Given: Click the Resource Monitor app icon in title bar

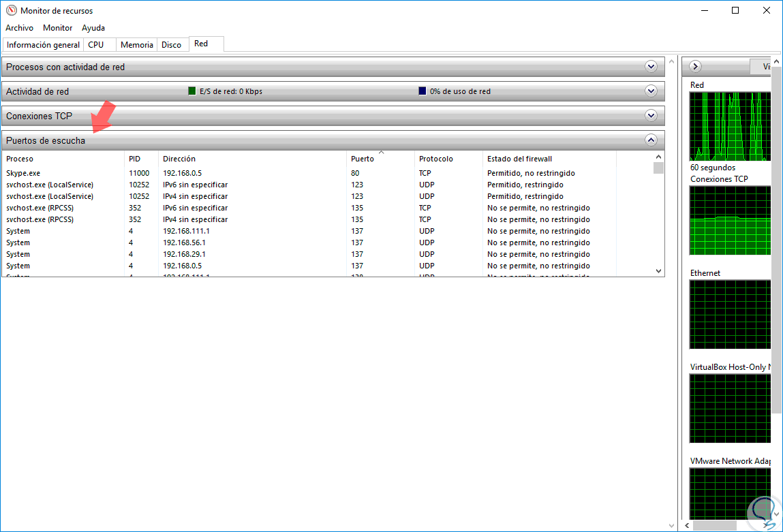Looking at the screenshot, I should point(11,10).
